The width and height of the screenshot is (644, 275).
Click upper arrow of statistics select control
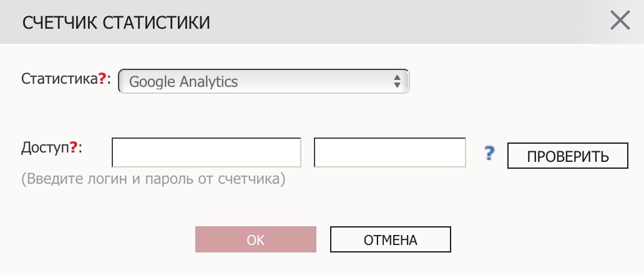coord(397,77)
